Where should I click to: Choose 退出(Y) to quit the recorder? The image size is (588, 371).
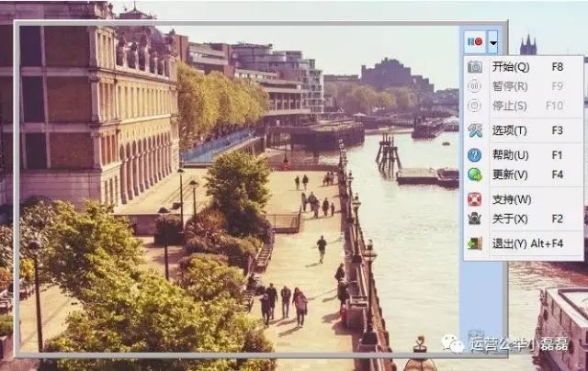point(524,243)
